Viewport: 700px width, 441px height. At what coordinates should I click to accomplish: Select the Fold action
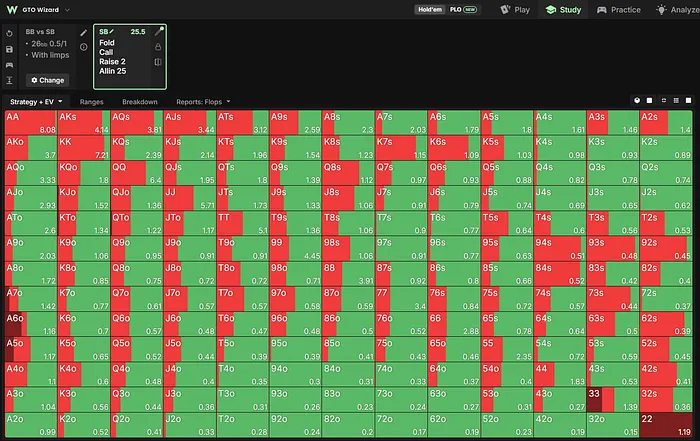click(107, 43)
